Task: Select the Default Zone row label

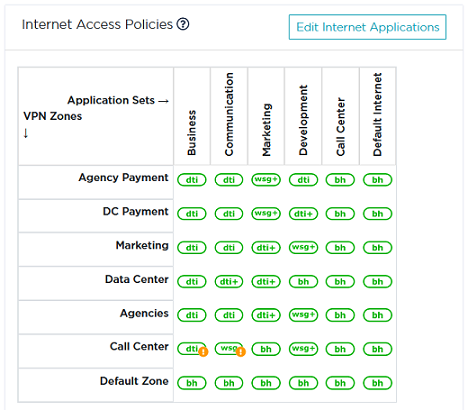Action: pyautogui.click(x=134, y=381)
